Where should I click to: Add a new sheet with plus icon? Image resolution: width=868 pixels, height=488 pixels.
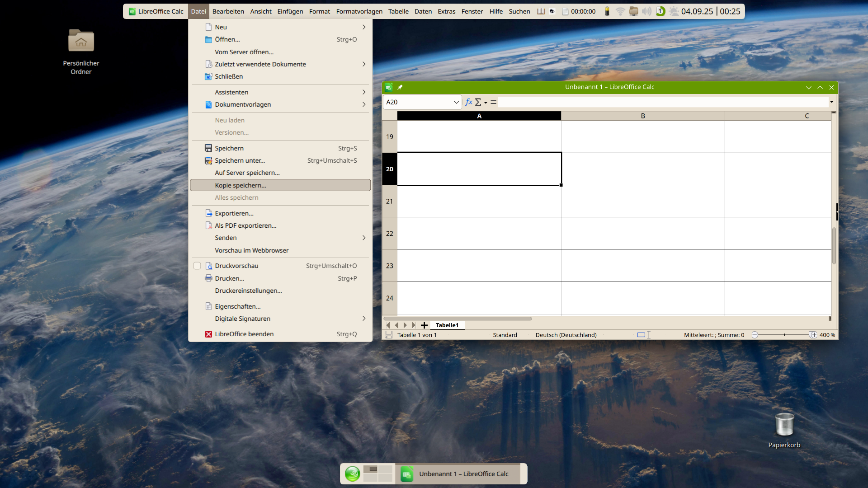pyautogui.click(x=424, y=325)
